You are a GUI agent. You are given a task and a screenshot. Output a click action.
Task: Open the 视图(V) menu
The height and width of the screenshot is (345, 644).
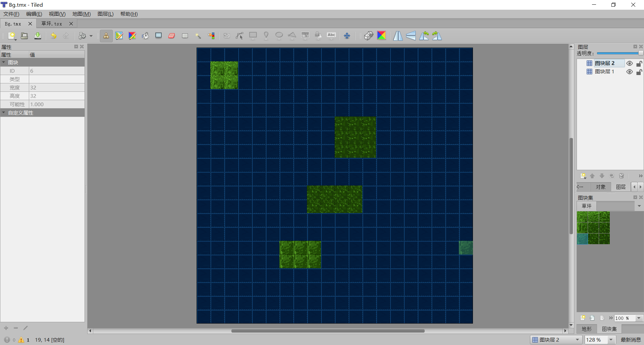(x=57, y=14)
